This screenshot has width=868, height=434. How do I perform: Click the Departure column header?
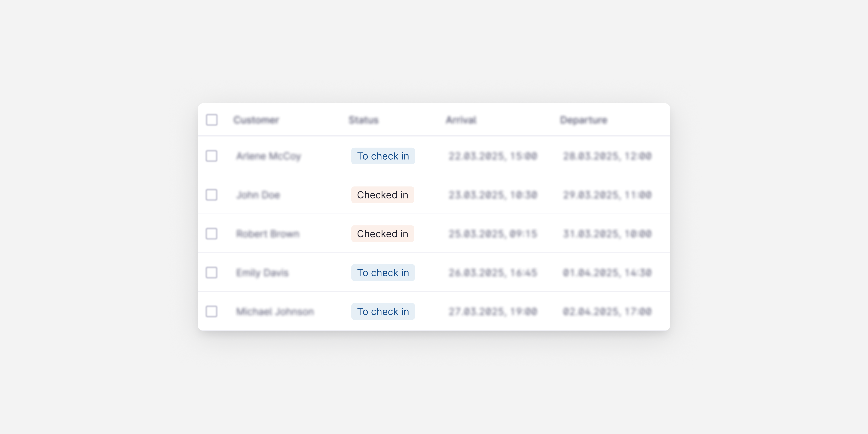point(584,120)
